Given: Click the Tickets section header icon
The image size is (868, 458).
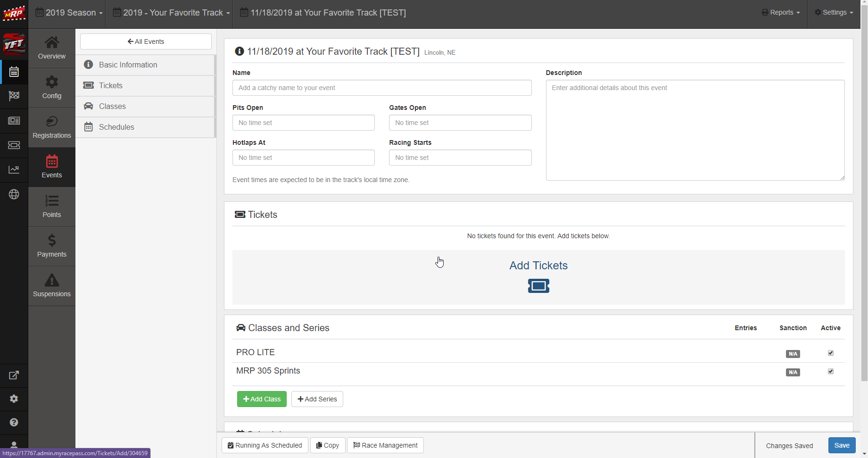Looking at the screenshot, I should click(x=240, y=215).
